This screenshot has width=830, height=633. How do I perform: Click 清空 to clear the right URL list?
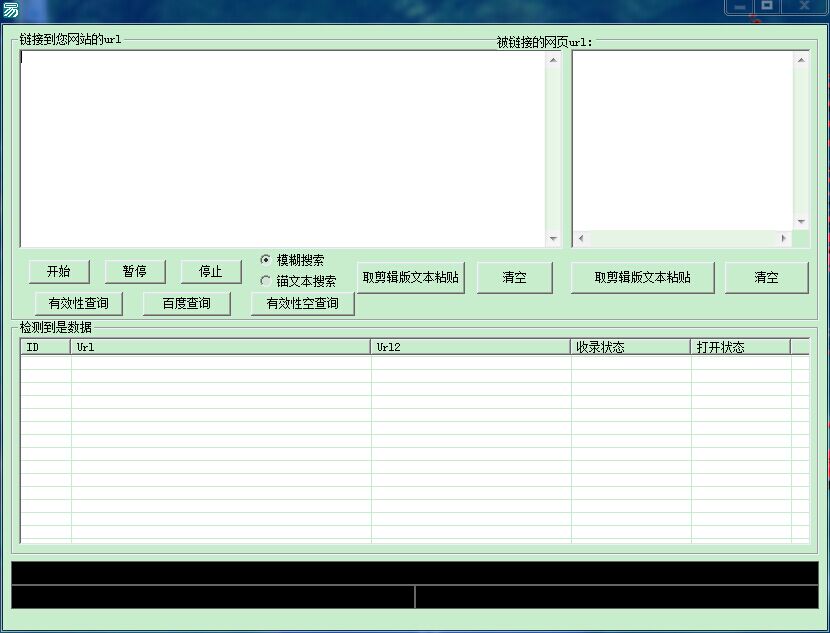[x=766, y=277]
